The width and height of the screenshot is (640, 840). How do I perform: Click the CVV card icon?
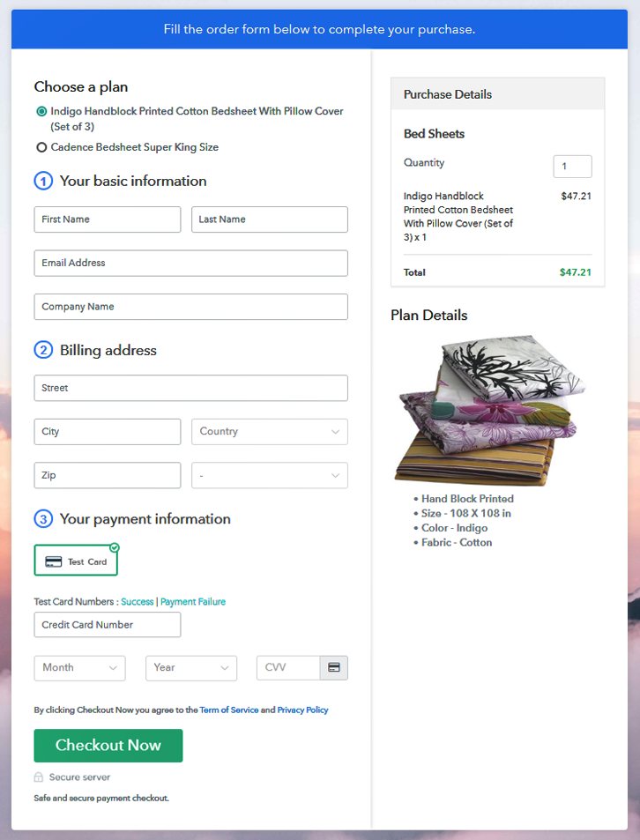334,668
